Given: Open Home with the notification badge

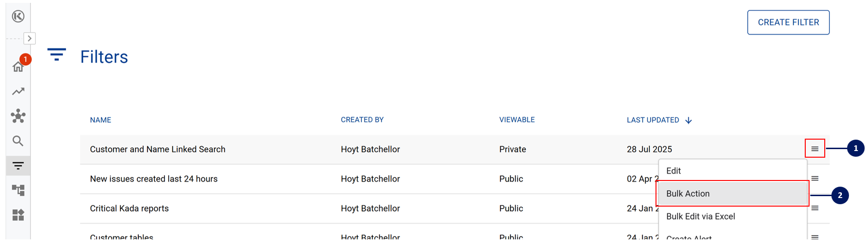Looking at the screenshot, I should pyautogui.click(x=19, y=66).
